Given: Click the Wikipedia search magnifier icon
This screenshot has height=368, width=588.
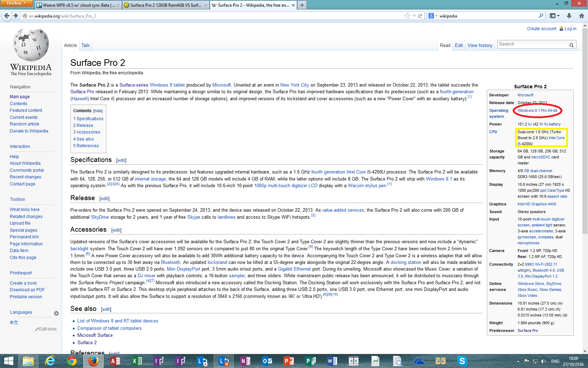Looking at the screenshot, I should coord(571,45).
